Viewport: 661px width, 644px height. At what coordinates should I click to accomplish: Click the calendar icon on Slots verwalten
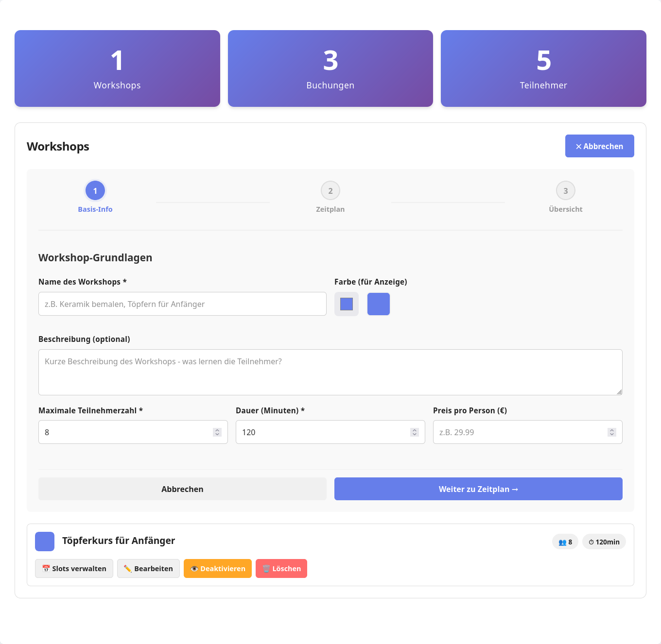pos(47,568)
